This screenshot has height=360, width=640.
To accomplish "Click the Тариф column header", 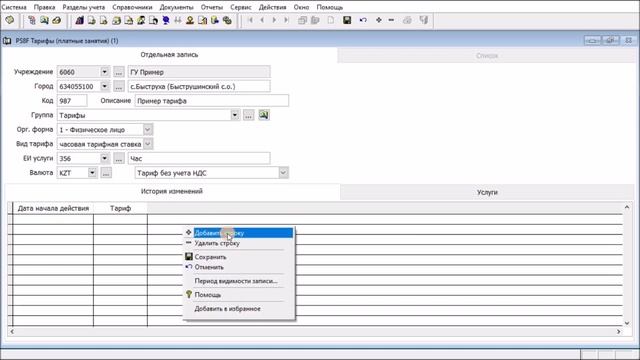I will click(x=120, y=208).
